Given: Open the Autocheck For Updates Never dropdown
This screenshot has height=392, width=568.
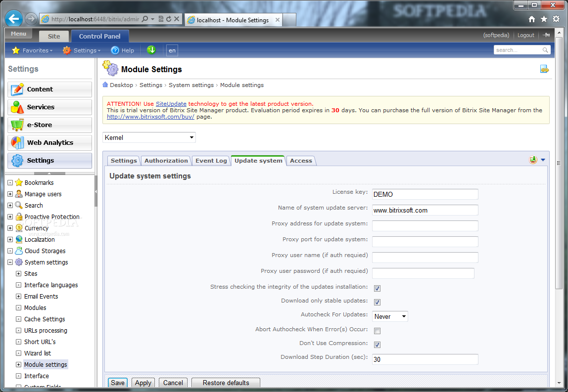Looking at the screenshot, I should 390,316.
